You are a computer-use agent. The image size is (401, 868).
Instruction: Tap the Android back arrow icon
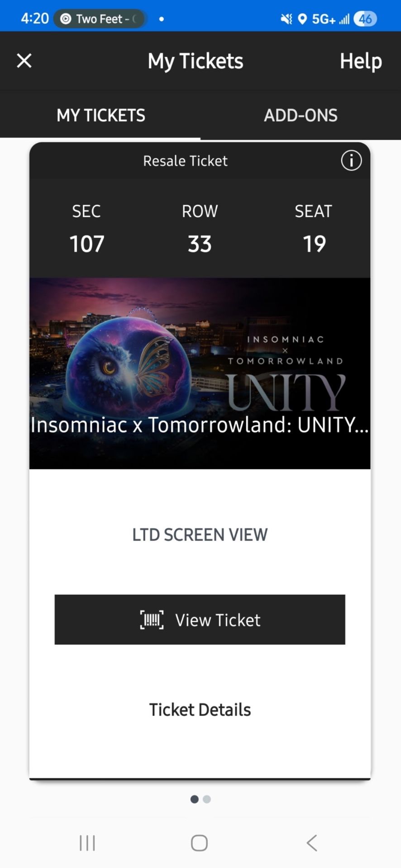click(312, 843)
